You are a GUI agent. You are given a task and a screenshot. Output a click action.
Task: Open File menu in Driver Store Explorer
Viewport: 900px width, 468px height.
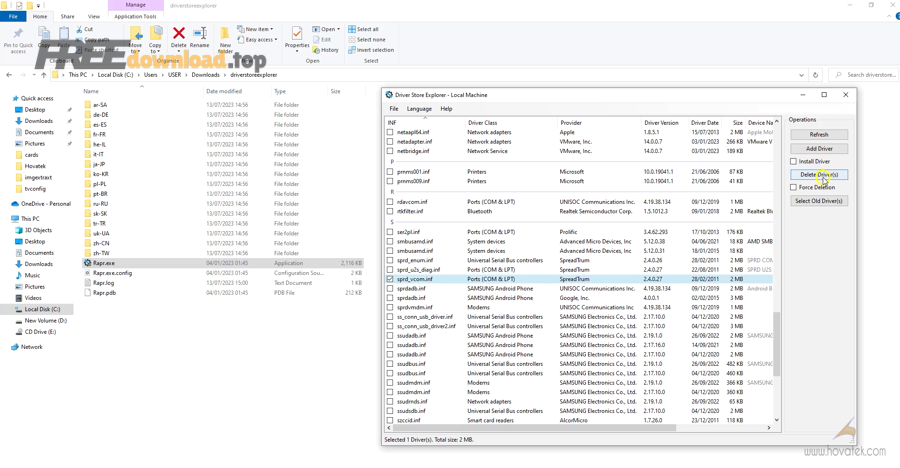pos(394,109)
